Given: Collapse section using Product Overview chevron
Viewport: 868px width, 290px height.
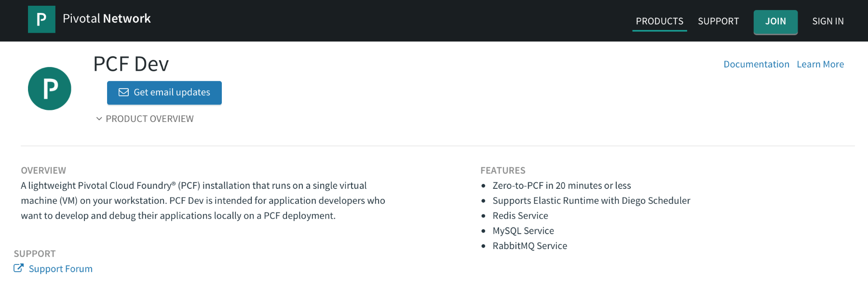Looking at the screenshot, I should (99, 119).
